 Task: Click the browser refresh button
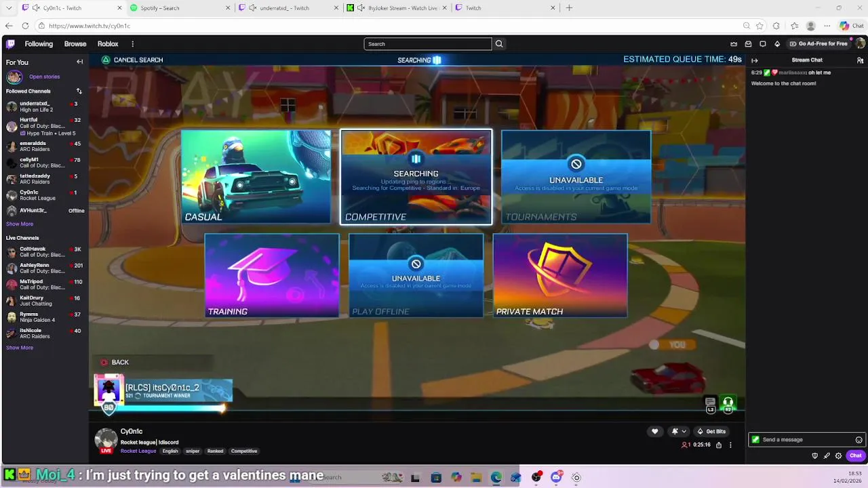pos(25,26)
